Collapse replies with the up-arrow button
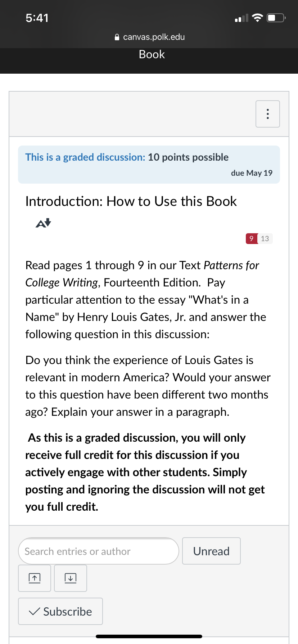The image size is (298, 644). coord(35,578)
